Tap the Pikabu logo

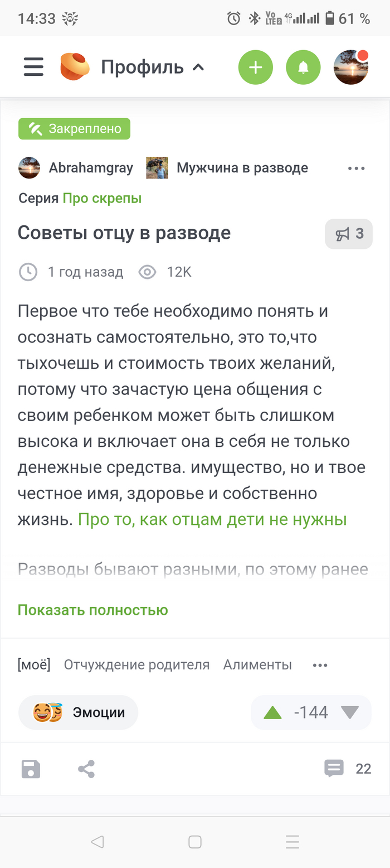[74, 66]
